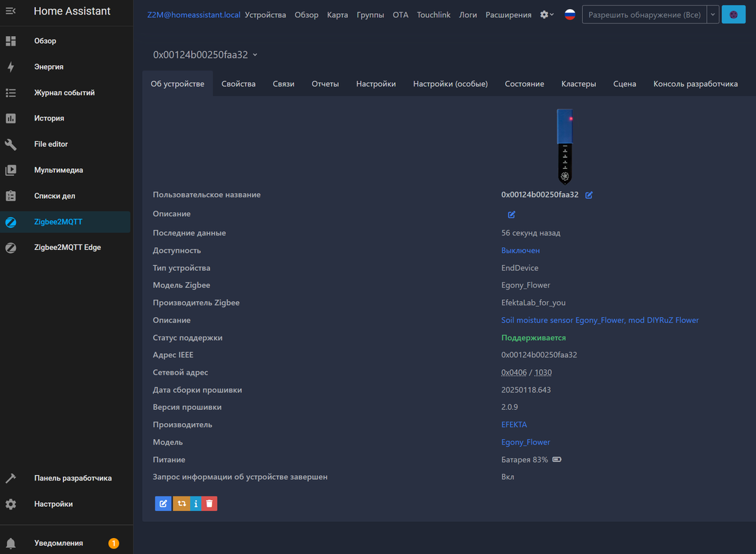Open Расширения in top navigation
Screen dimensions: 756x554
(x=508, y=15)
